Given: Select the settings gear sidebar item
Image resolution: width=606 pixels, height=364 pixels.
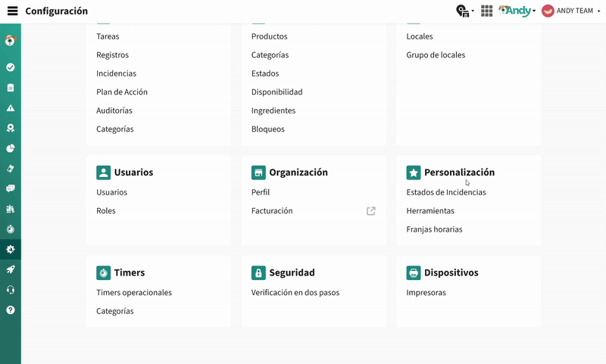Looking at the screenshot, I should [11, 249].
